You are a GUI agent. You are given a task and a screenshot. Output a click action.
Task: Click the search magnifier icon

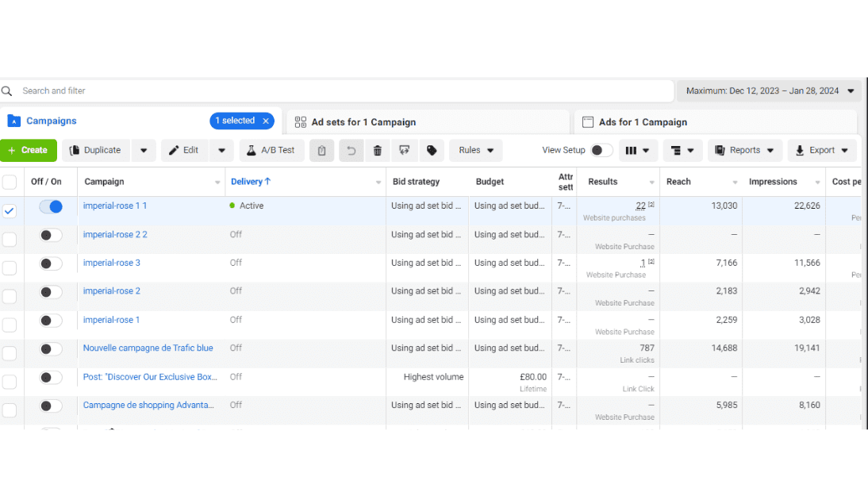tap(7, 91)
